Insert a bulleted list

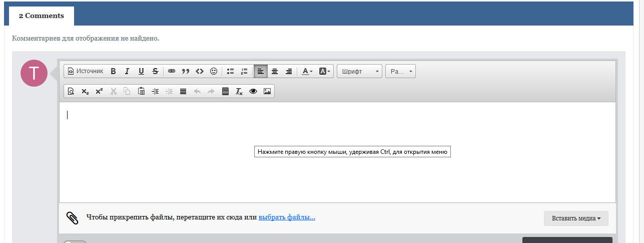pos(230,71)
